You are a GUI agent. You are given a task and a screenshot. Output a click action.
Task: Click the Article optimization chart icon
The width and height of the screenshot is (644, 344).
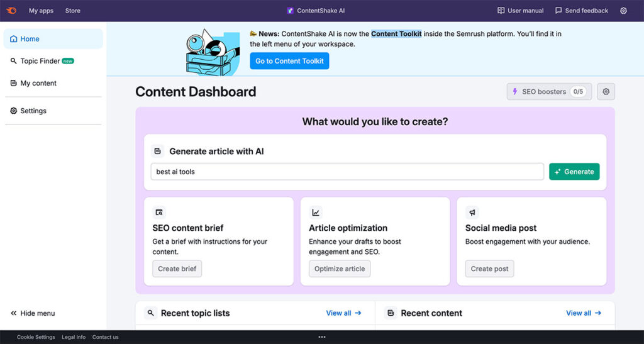tap(316, 213)
